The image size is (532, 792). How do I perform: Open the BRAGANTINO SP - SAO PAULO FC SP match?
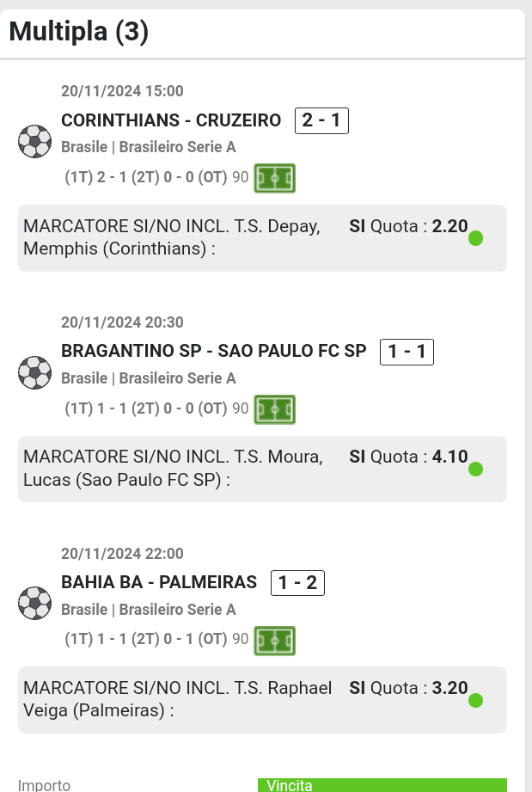[213, 351]
